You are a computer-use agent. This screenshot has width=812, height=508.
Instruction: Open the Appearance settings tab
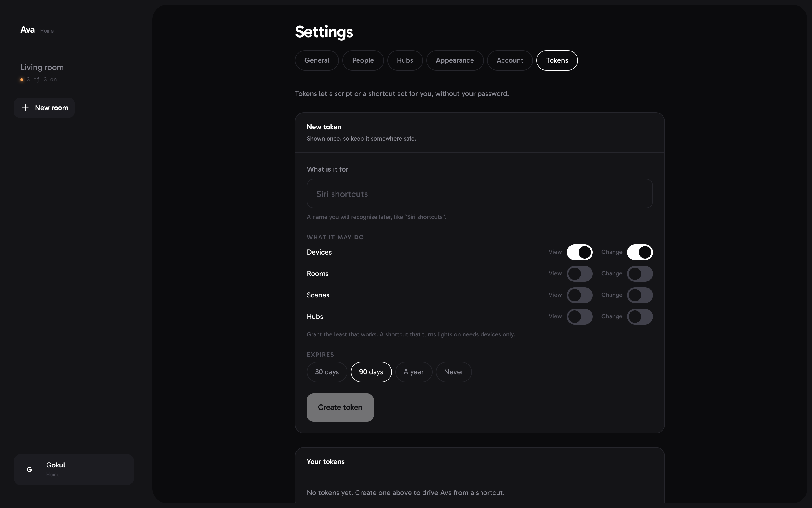coord(455,60)
